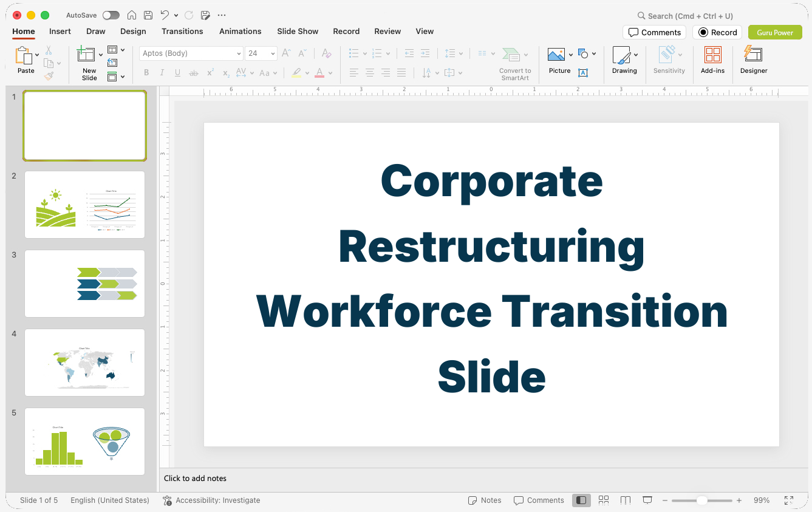Toggle Subscript formatting
Screen dimensions: 812x512
pyautogui.click(x=226, y=73)
